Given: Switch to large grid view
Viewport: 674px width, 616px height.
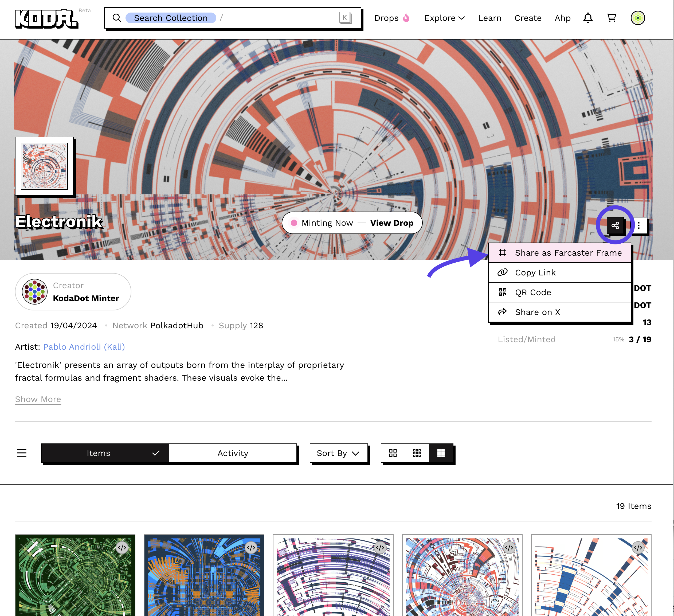Looking at the screenshot, I should [x=393, y=453].
